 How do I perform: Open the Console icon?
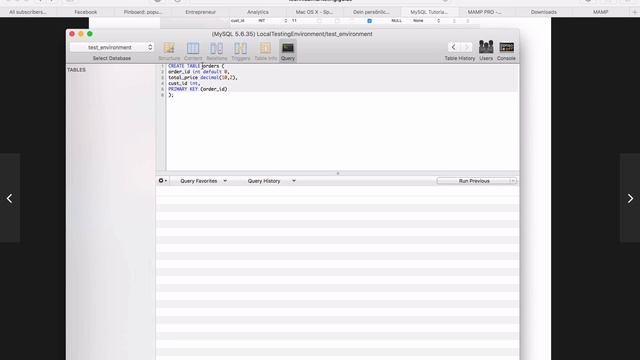tap(506, 51)
